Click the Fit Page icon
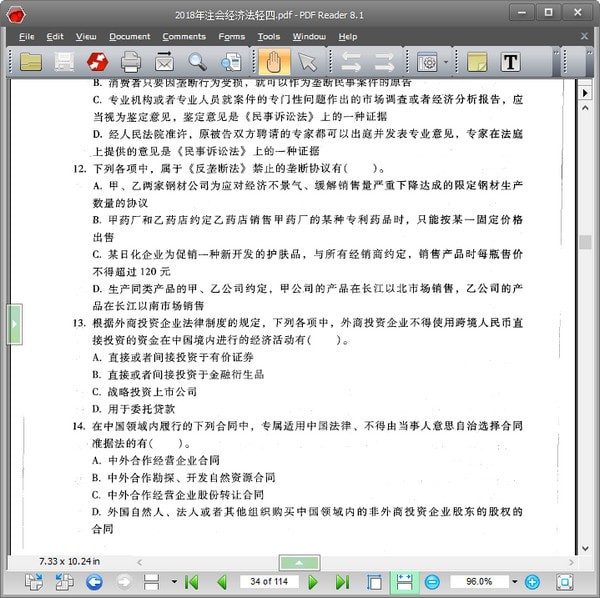Image resolution: width=600 pixels, height=598 pixels. pos(374,582)
